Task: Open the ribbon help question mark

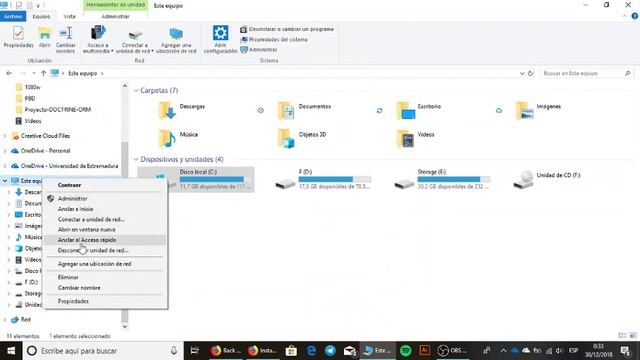Action: click(635, 16)
